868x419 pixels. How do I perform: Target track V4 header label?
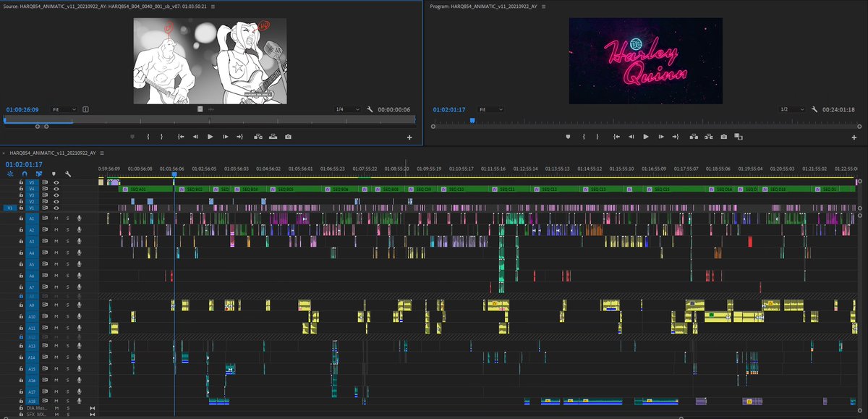pyautogui.click(x=31, y=189)
